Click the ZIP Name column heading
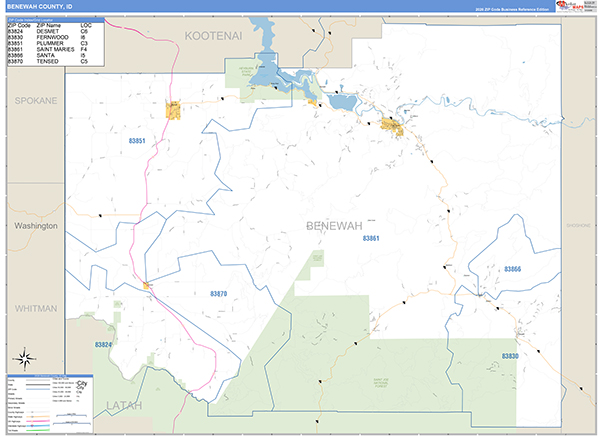The height and width of the screenshot is (436, 600). pyautogui.click(x=49, y=25)
